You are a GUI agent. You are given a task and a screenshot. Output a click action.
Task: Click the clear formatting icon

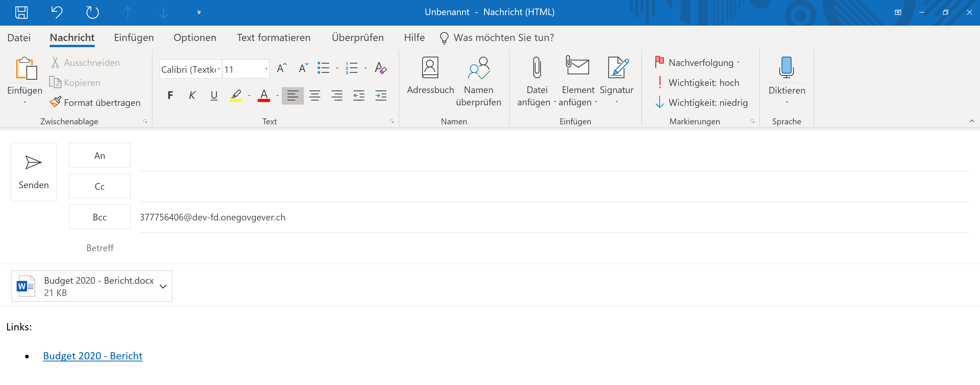point(380,68)
